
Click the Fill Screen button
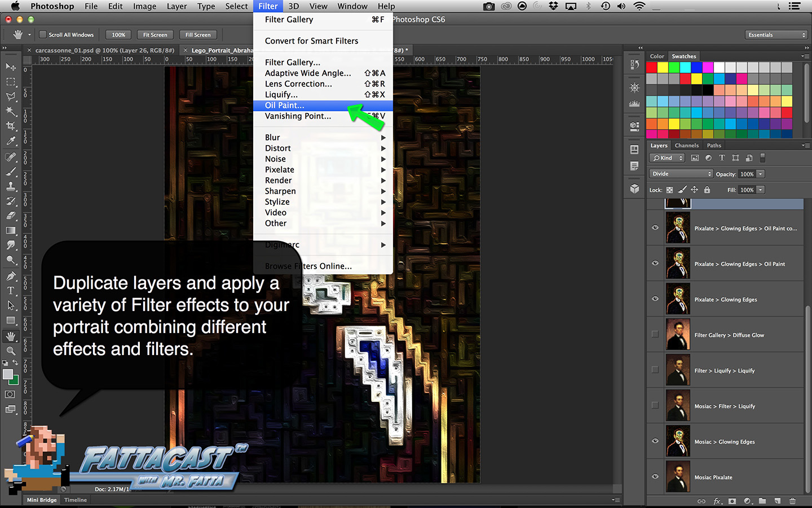tap(198, 34)
